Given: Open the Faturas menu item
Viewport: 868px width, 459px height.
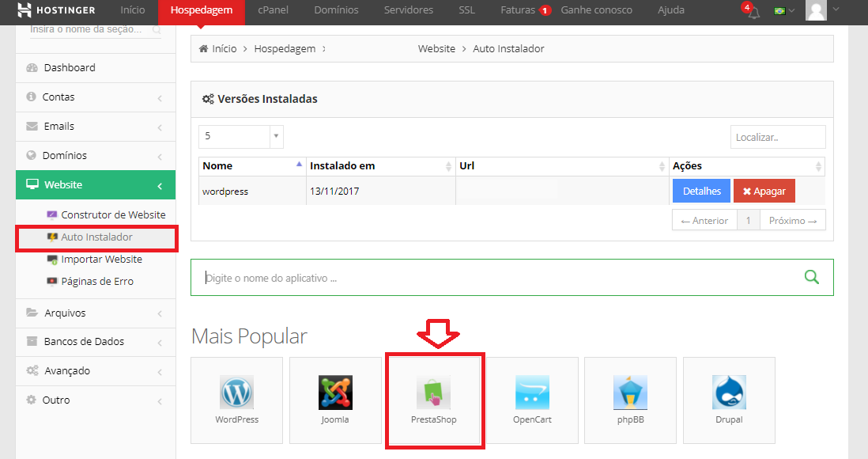Looking at the screenshot, I should click(x=518, y=10).
